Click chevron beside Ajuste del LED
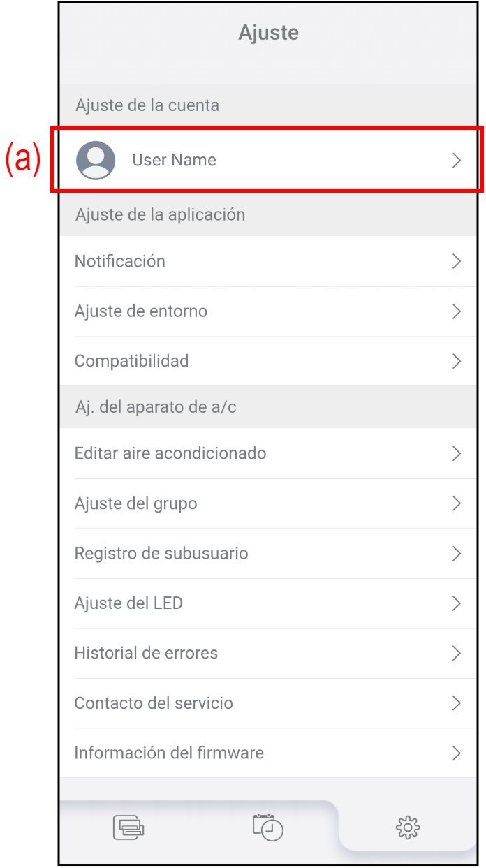Viewport: 486px width, 868px height. coord(457,603)
